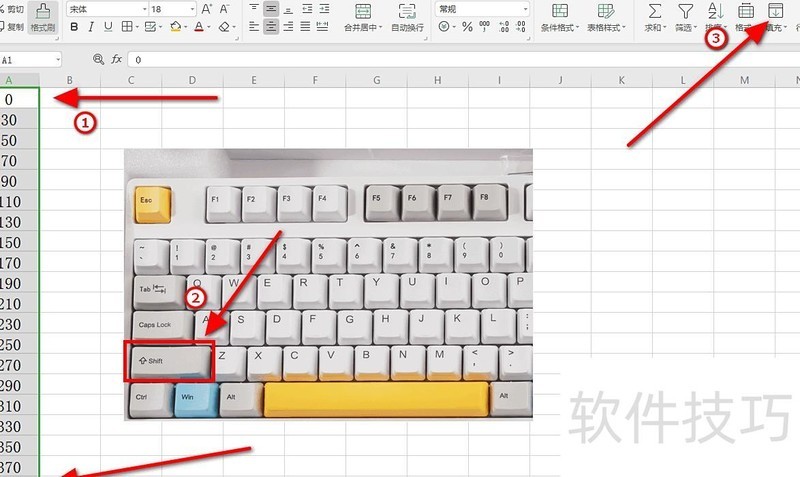Click the decrease indent icon
800x477 pixels.
[x=307, y=9]
